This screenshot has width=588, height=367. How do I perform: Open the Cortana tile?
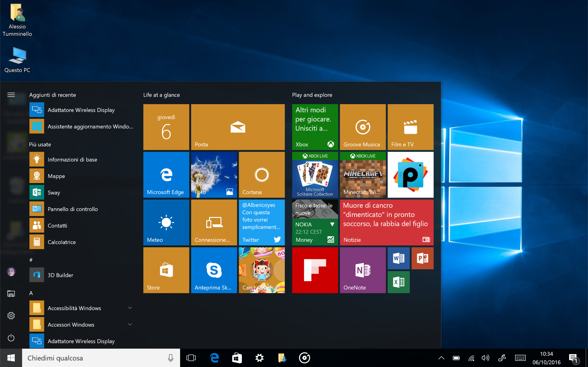(262, 175)
